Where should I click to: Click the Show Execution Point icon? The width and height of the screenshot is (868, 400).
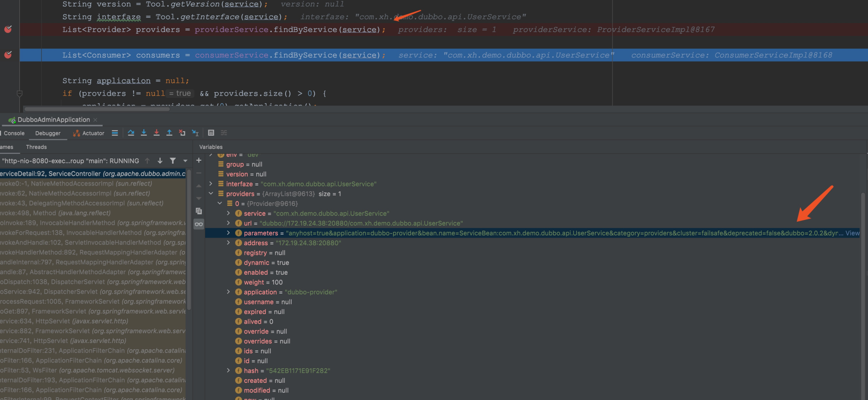pyautogui.click(x=115, y=133)
